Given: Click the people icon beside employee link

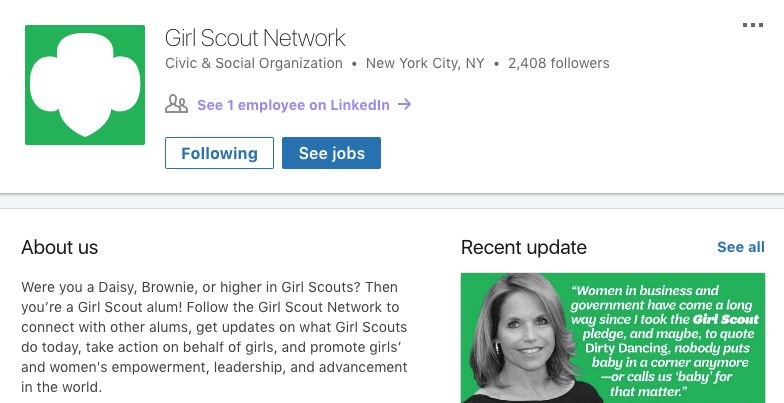Looking at the screenshot, I should [x=176, y=104].
